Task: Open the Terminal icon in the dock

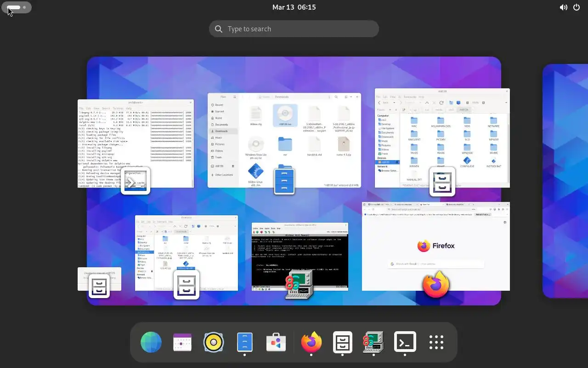Action: coord(405,343)
